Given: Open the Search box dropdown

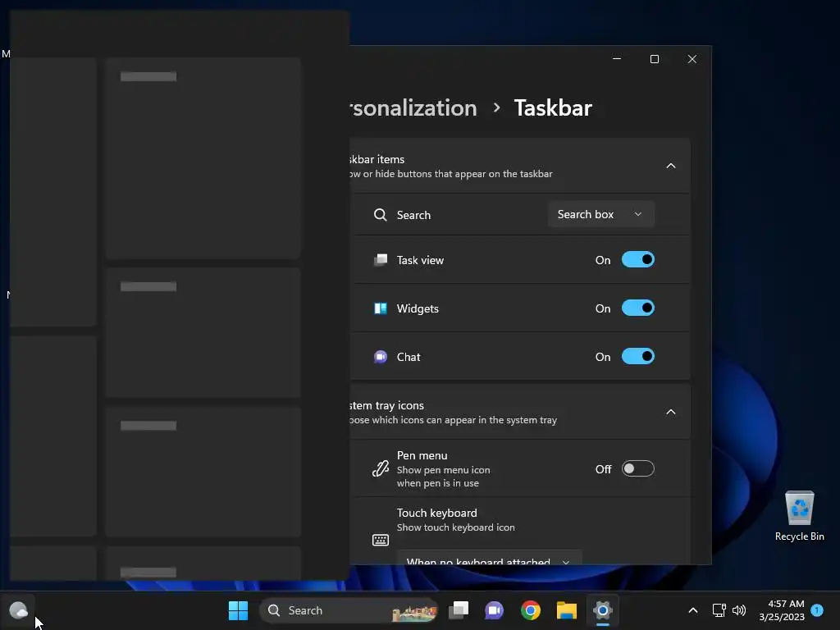Looking at the screenshot, I should tap(600, 214).
